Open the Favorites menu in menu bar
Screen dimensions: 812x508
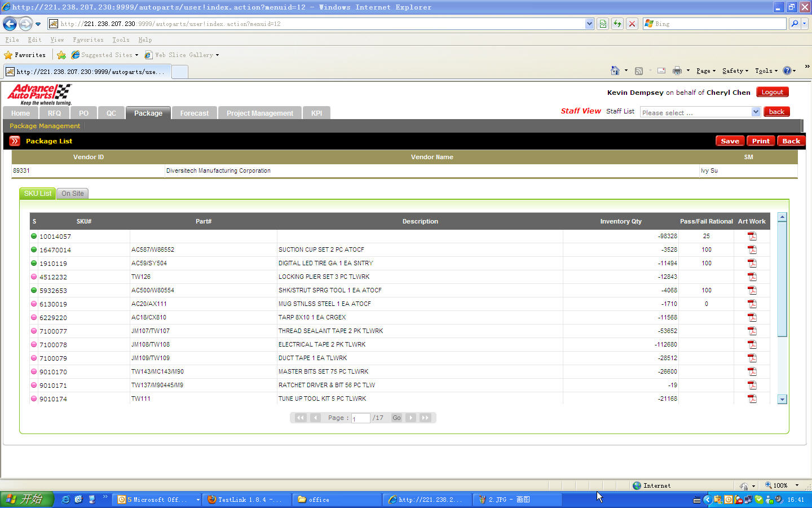88,40
